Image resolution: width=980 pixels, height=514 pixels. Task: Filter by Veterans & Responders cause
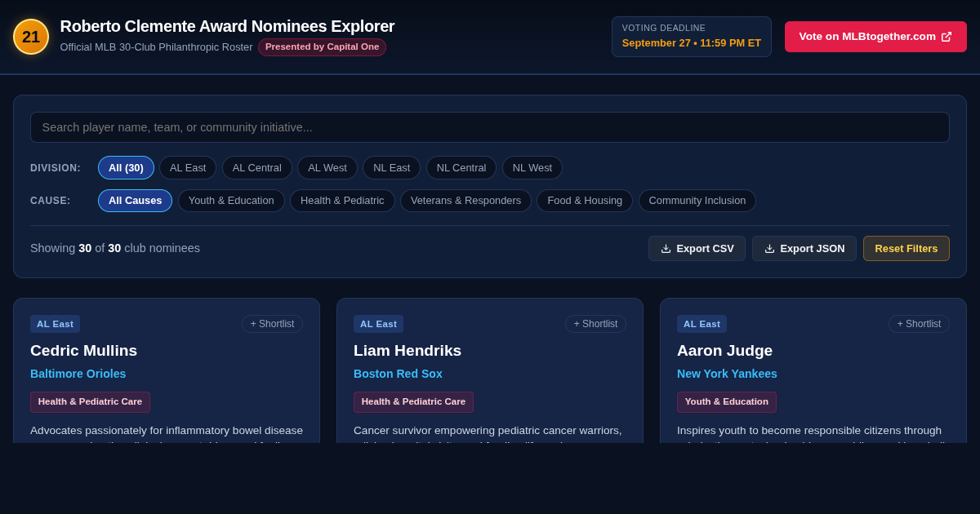pyautogui.click(x=465, y=201)
